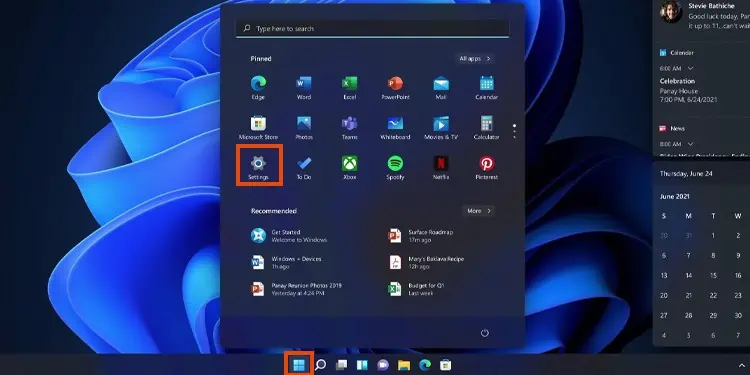Open the Whiteboard app

point(395,128)
